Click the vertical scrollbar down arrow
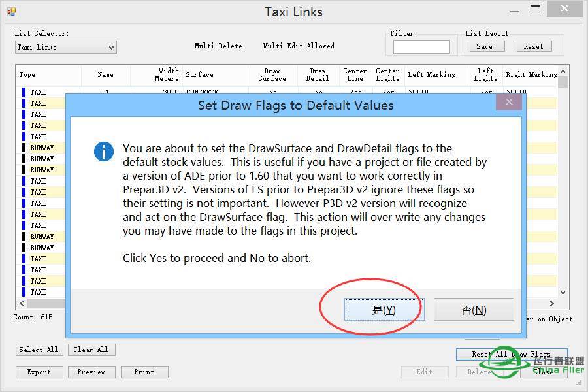This screenshot has height=392, width=588. click(563, 293)
